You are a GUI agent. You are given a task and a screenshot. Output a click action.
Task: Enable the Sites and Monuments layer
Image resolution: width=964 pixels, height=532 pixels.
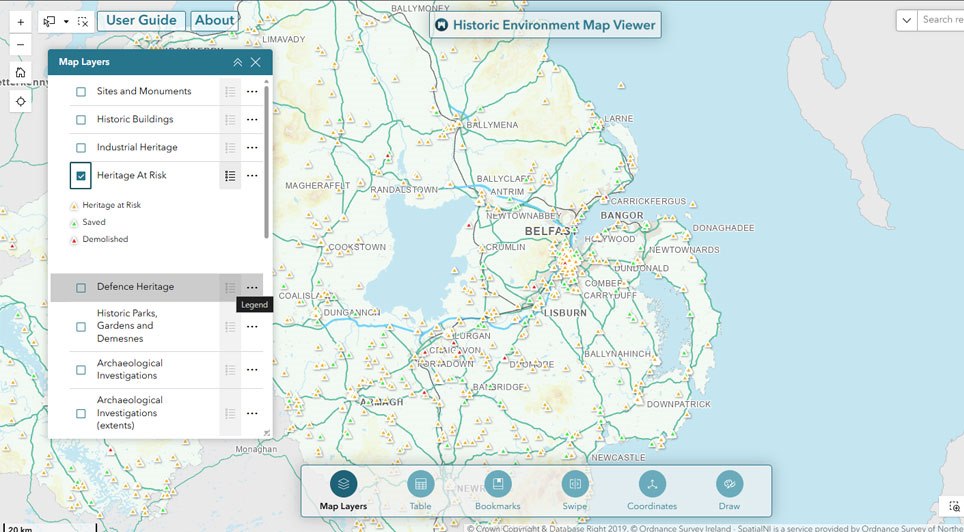(x=81, y=92)
